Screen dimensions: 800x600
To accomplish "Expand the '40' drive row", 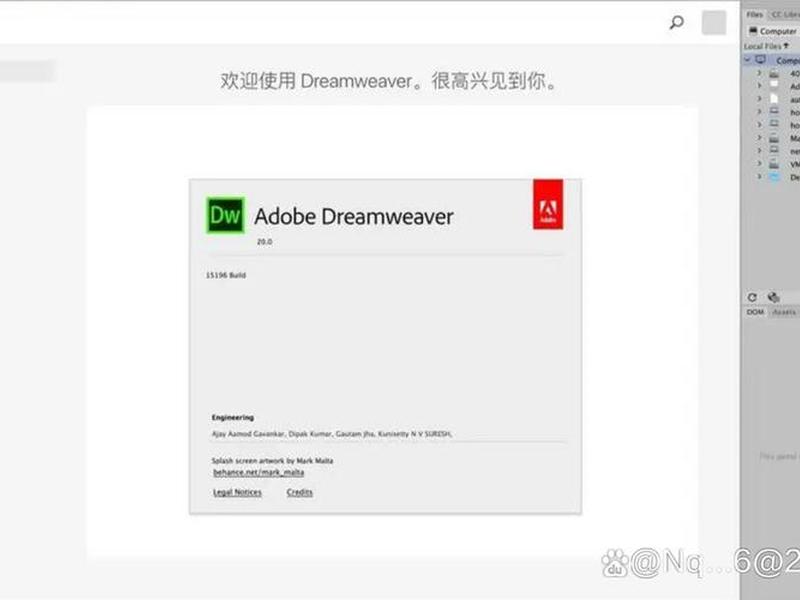I will [x=759, y=73].
